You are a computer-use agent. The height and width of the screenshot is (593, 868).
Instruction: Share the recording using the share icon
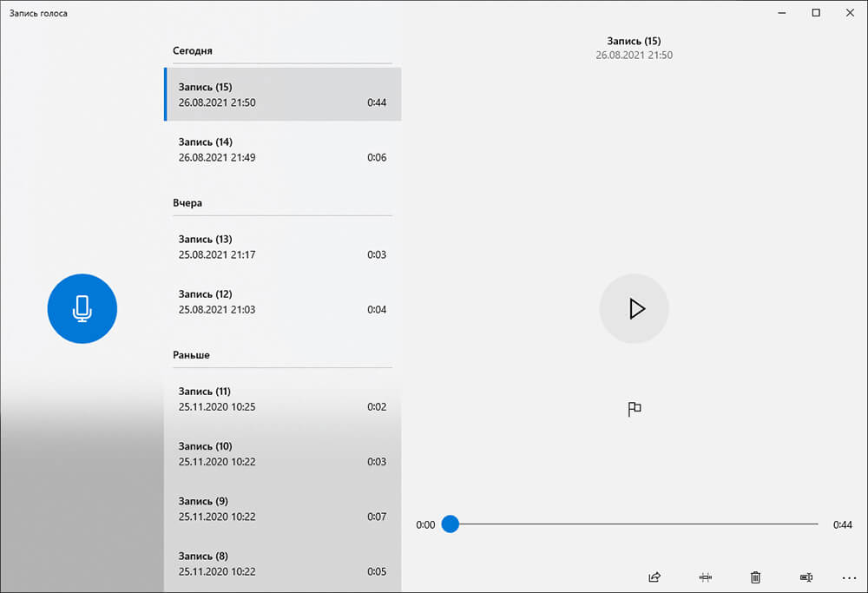(654, 577)
